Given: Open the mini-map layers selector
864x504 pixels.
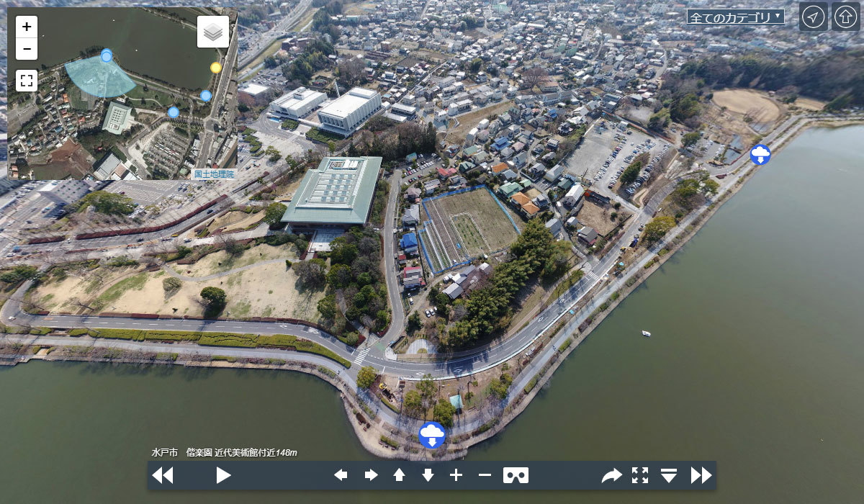Looking at the screenshot, I should pos(213,32).
